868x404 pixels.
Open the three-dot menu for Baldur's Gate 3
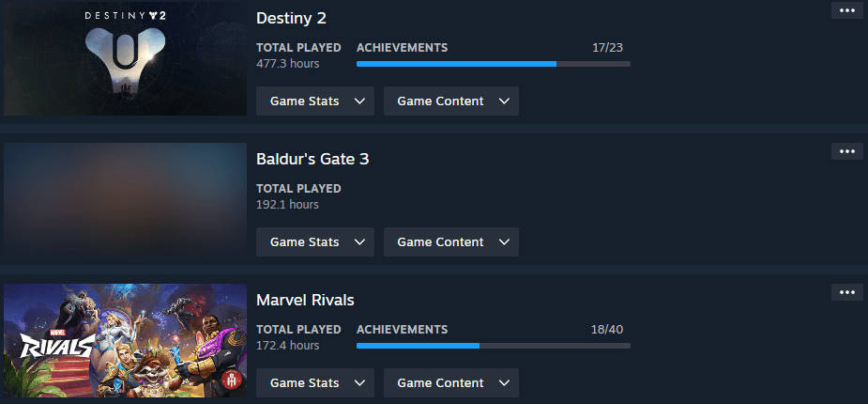pos(847,151)
